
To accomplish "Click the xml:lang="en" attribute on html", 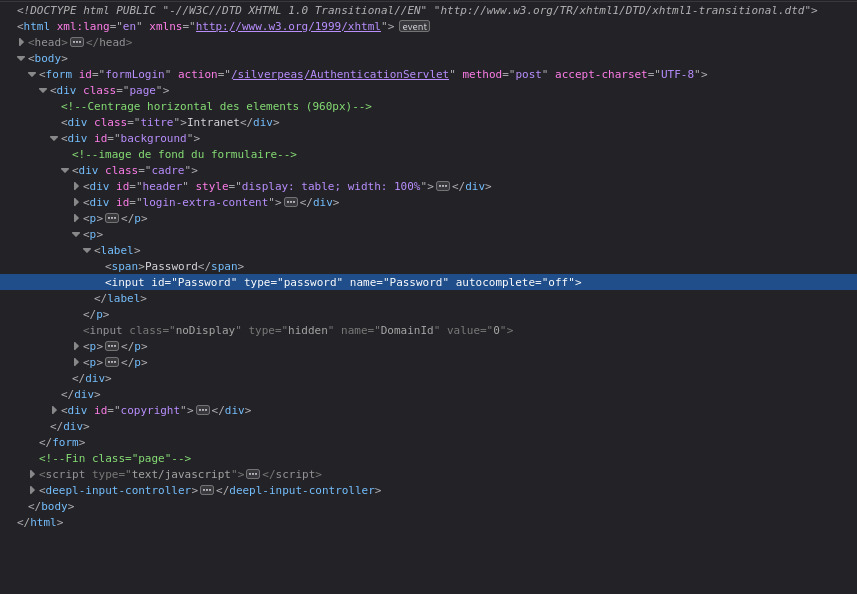I will (99, 26).
